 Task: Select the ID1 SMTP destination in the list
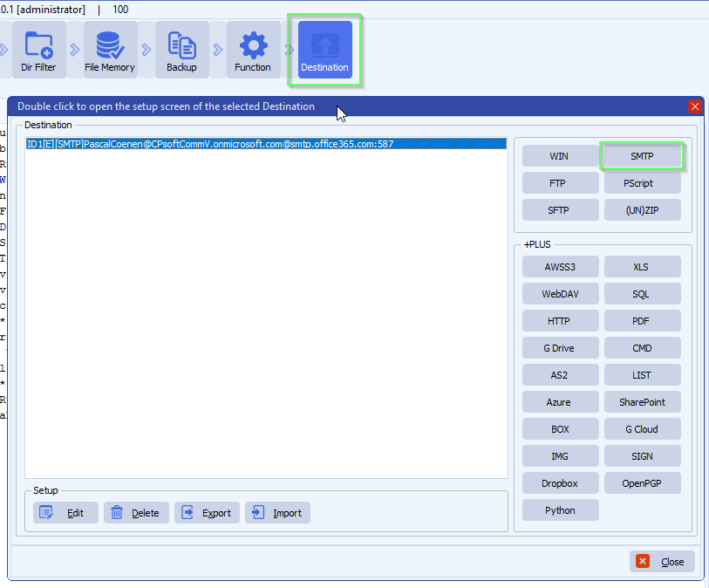[262, 142]
